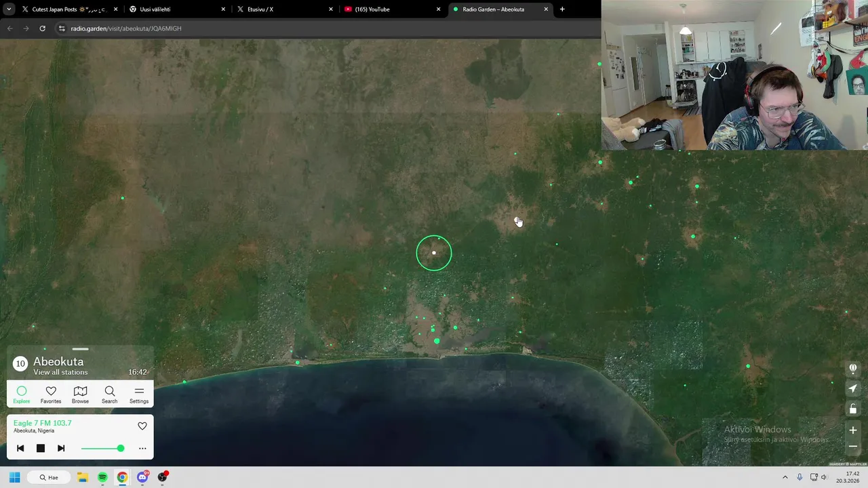Go forward in browser history

click(26, 28)
